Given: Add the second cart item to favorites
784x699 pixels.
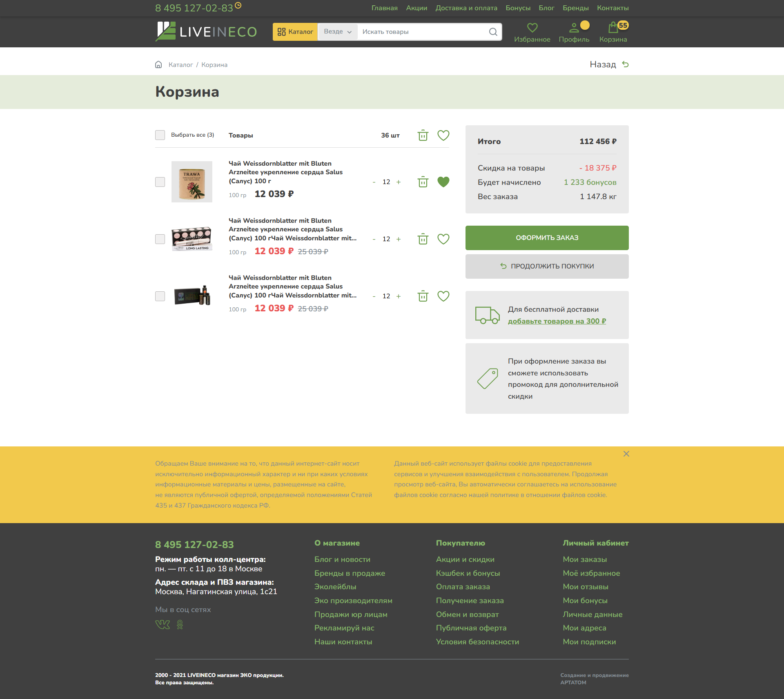Looking at the screenshot, I should [443, 239].
